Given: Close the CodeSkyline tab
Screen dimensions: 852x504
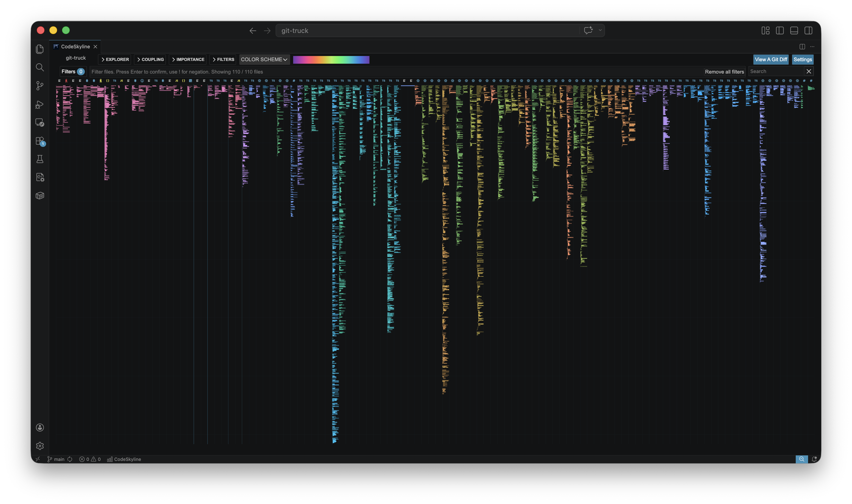Looking at the screenshot, I should click(x=96, y=46).
